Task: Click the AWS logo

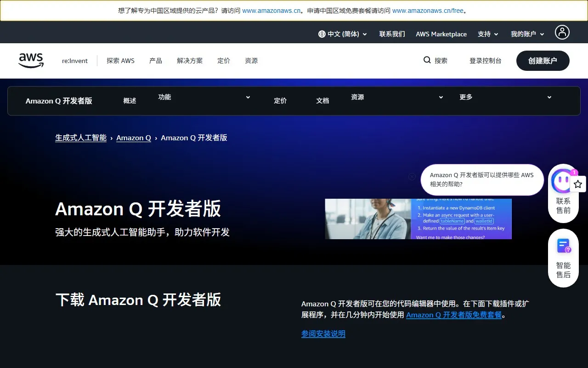Action: [x=31, y=60]
